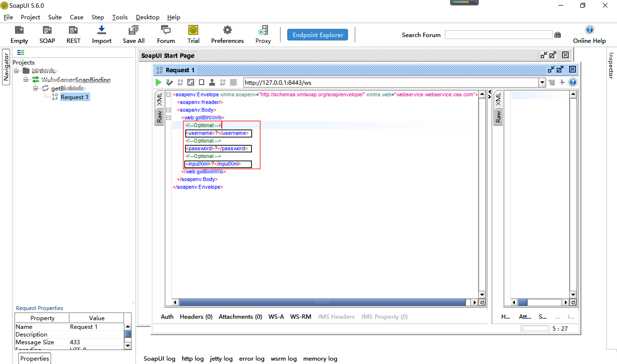Select Request 1 in project tree
Screen dimensions: 617x364
click(74, 97)
